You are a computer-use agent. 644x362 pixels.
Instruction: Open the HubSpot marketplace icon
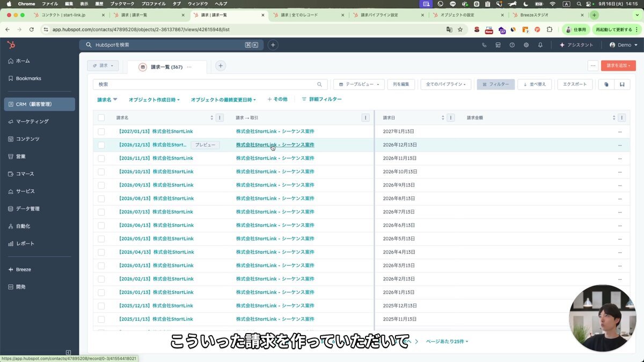point(498,45)
